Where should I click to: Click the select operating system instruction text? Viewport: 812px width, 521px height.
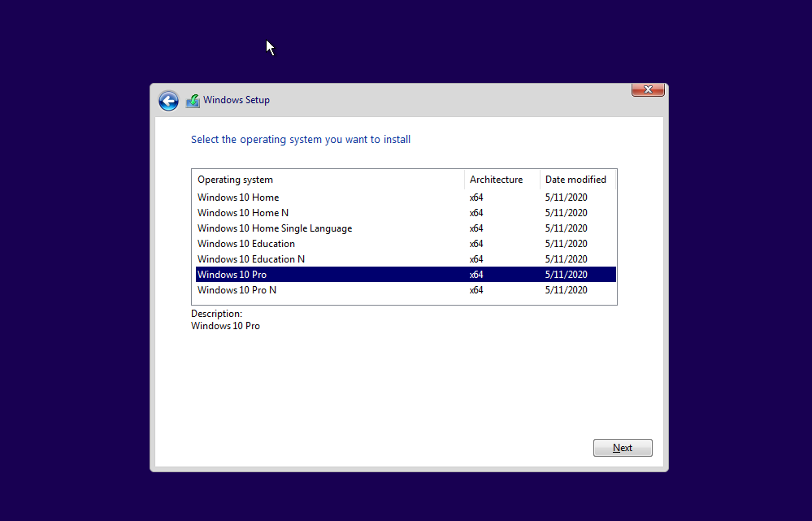(301, 140)
